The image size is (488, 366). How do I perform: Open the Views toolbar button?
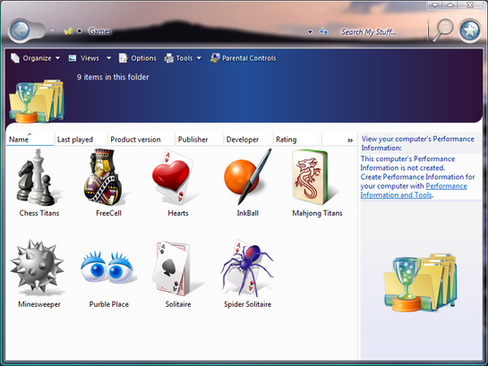(84, 58)
